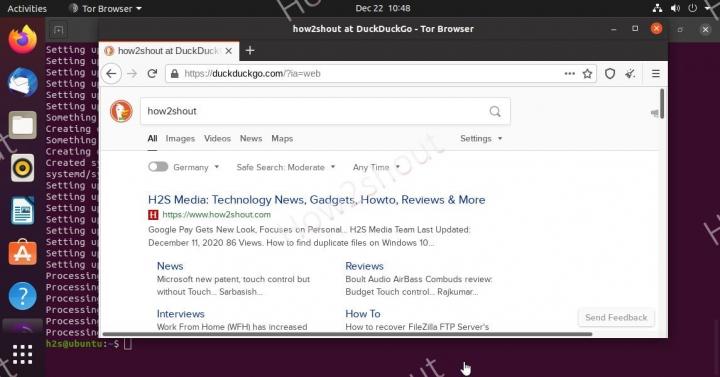
Task: Open the H2S Media result link
Action: [316, 200]
